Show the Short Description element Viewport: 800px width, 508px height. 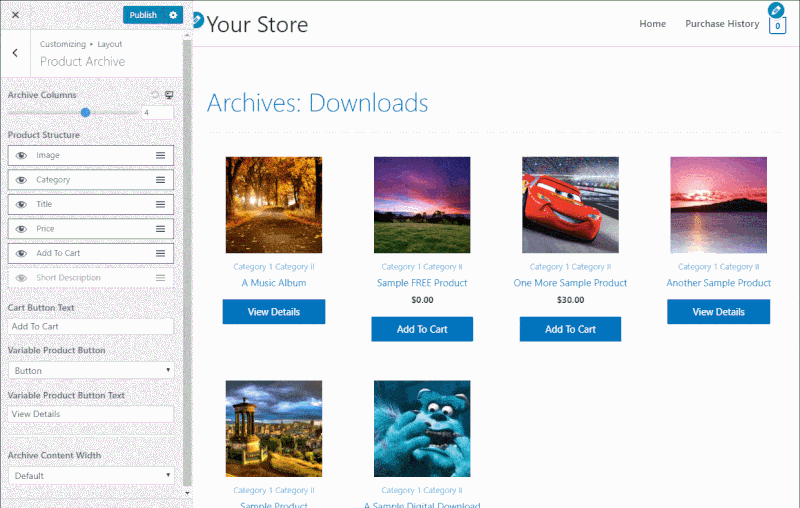(21, 278)
